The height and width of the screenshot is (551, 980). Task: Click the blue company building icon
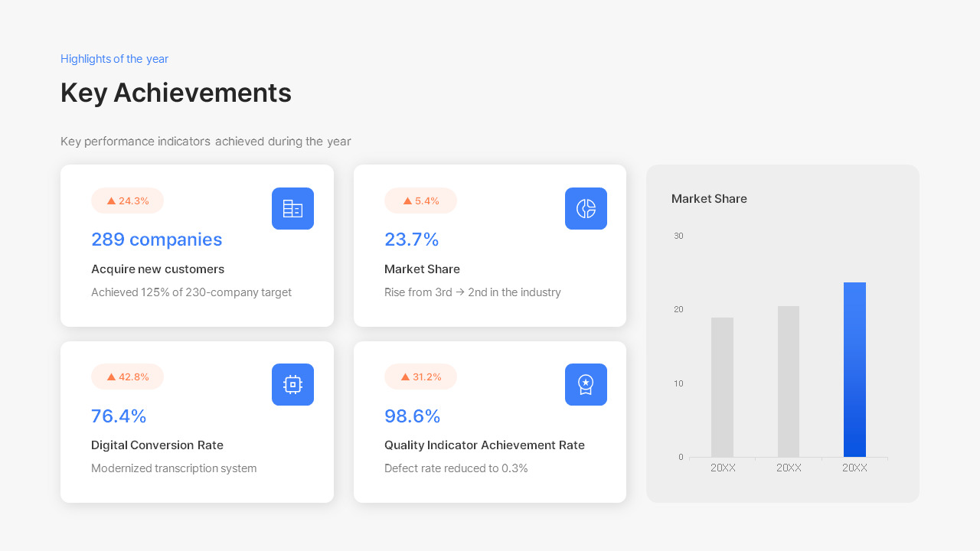(292, 208)
